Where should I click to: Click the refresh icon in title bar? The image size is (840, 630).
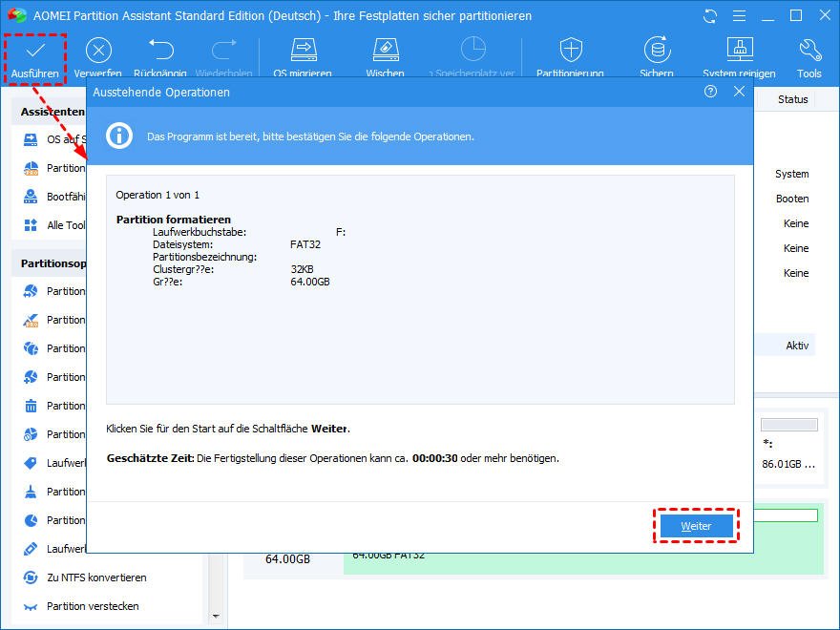[x=710, y=16]
